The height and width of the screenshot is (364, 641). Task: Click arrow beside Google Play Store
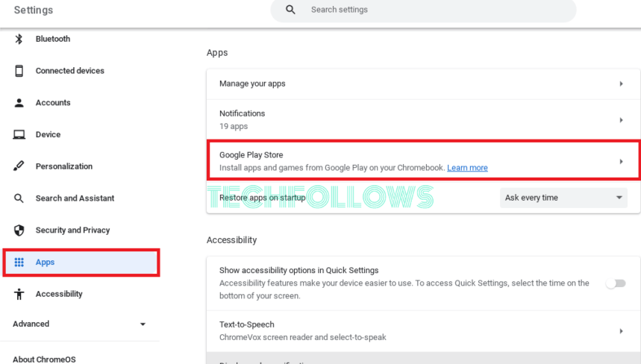(621, 161)
